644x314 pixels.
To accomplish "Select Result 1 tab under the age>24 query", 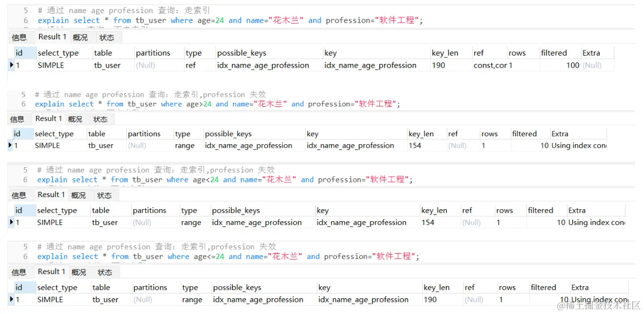I will pyautogui.click(x=49, y=118).
